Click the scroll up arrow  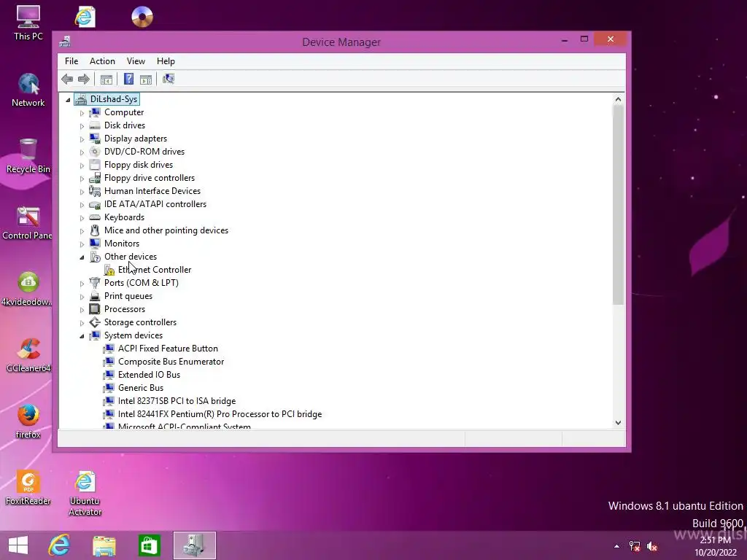pyautogui.click(x=618, y=99)
